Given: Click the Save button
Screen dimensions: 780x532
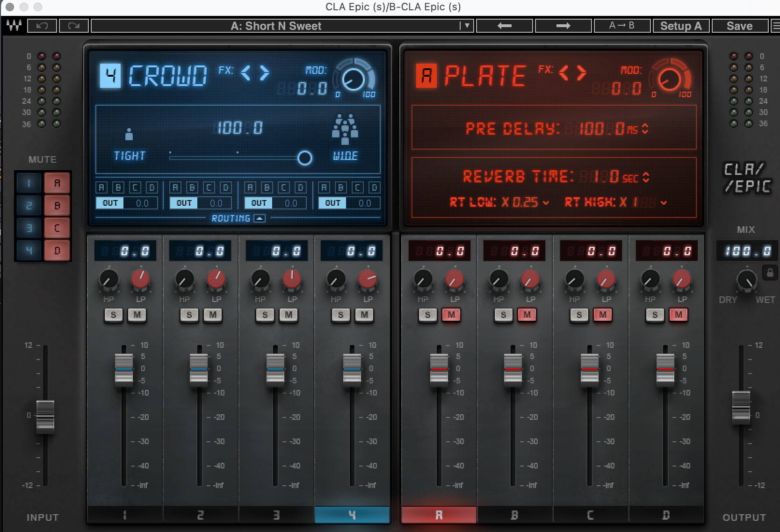Looking at the screenshot, I should click(739, 26).
